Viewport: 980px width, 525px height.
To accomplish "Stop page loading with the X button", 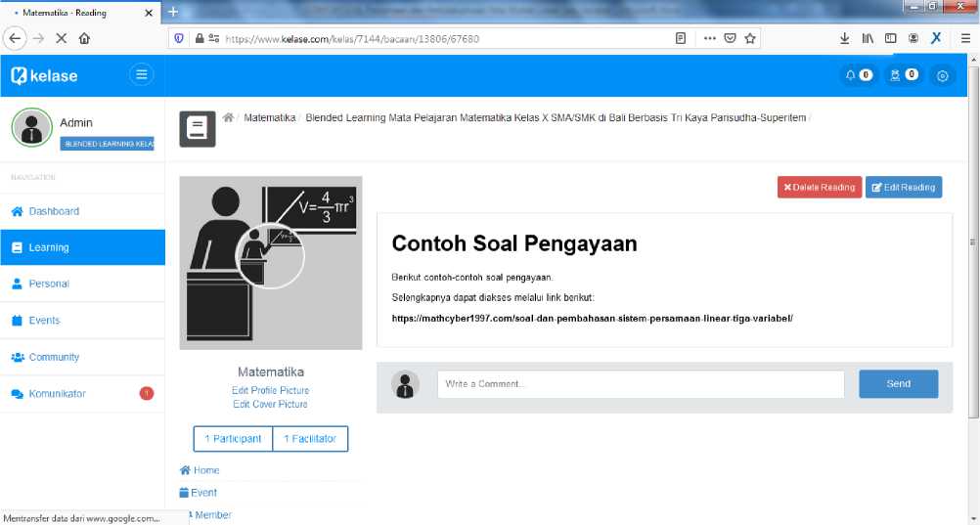I will tap(62, 39).
